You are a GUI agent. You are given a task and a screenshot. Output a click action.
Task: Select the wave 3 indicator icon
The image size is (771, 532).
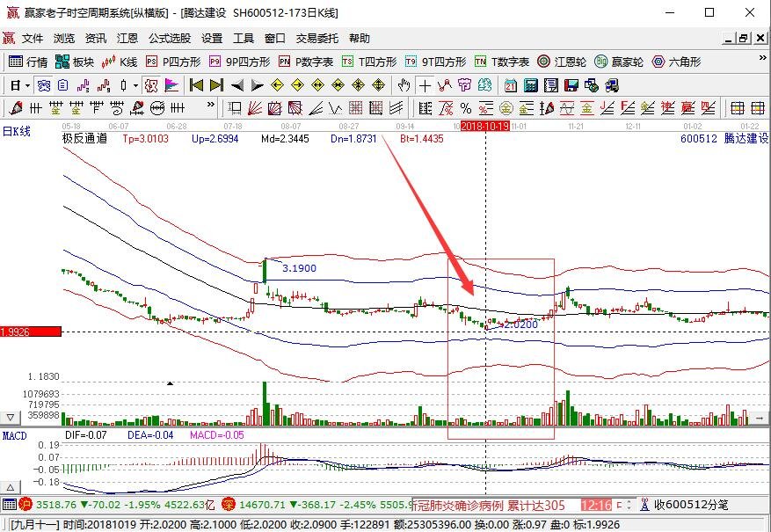point(84,85)
